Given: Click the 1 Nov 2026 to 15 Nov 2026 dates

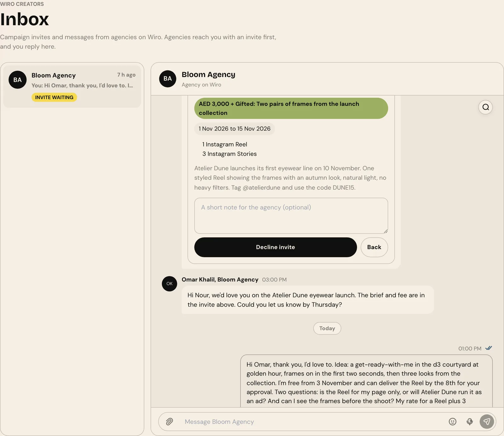Looking at the screenshot, I should pos(234,129).
